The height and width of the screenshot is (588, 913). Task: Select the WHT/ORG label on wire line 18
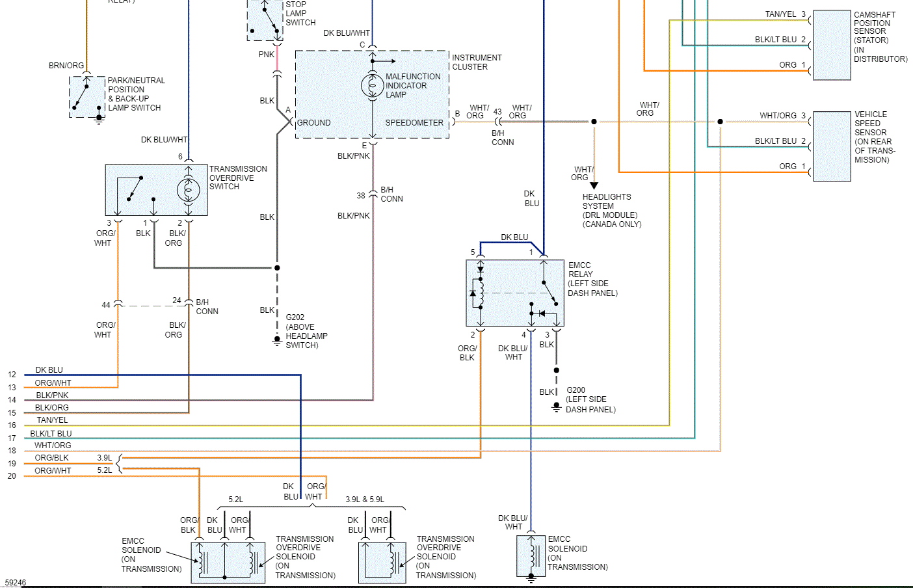53,446
